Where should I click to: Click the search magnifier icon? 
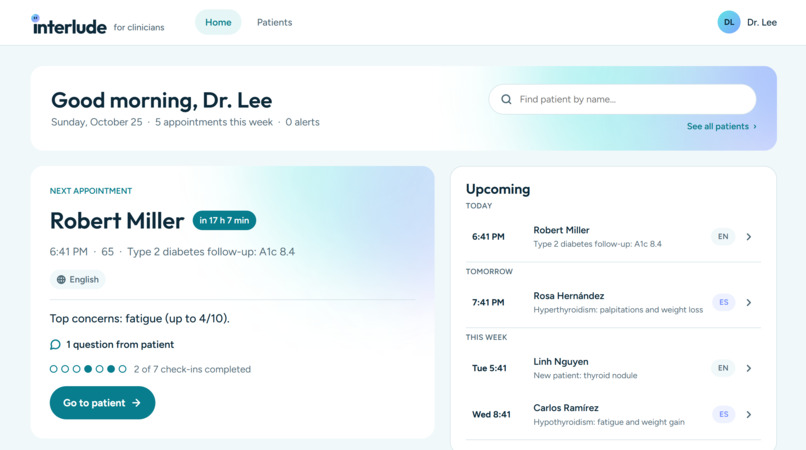coord(506,99)
